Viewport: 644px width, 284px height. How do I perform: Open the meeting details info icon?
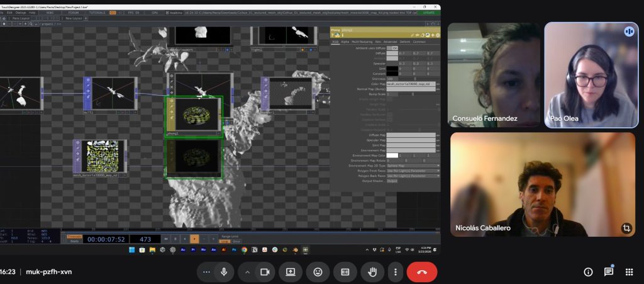coord(588,272)
